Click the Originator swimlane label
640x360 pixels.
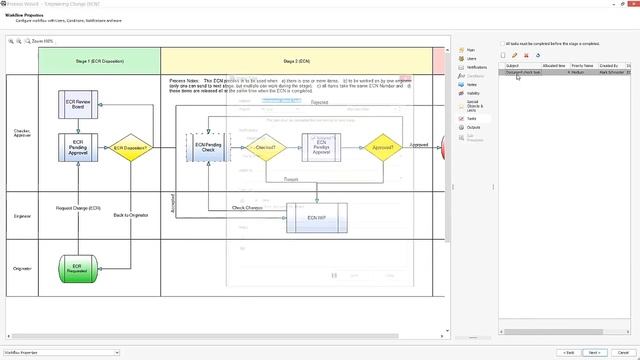point(22,269)
